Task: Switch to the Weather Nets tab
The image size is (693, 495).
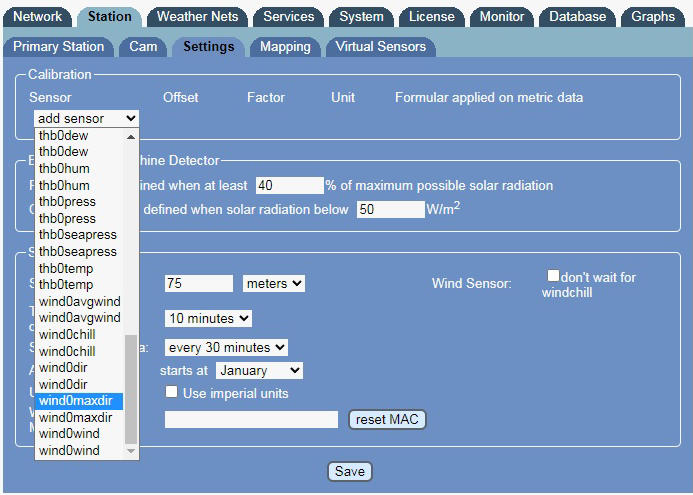Action: 197,17
